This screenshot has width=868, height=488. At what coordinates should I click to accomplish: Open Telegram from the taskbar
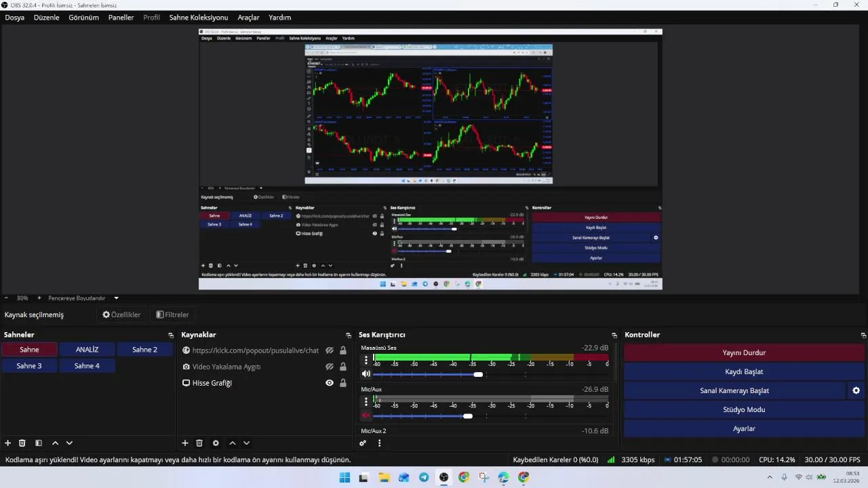click(424, 477)
